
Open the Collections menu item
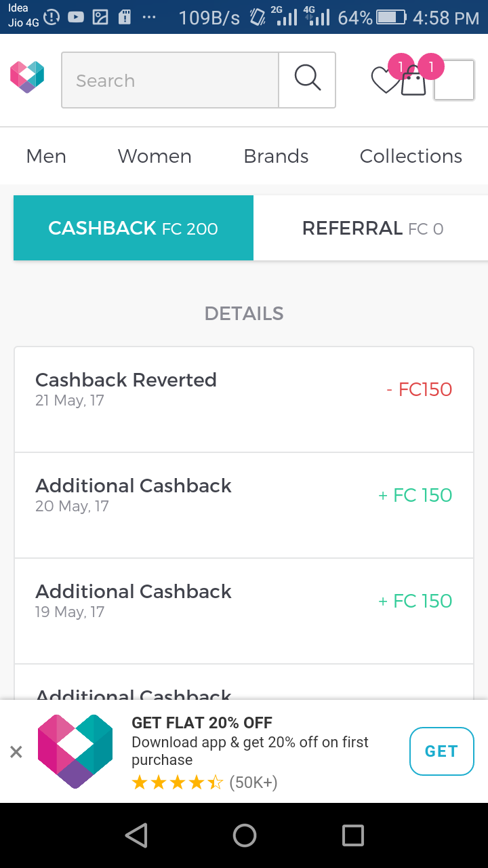tap(411, 156)
